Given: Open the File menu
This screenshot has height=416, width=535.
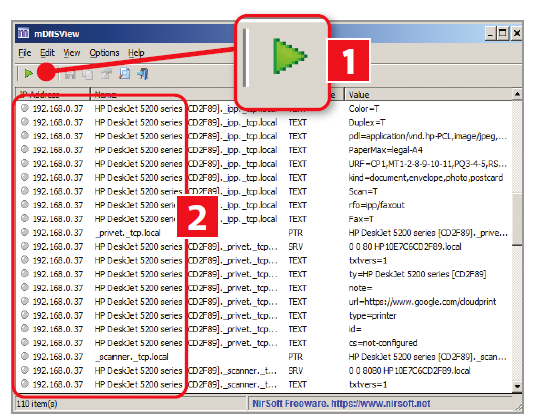Looking at the screenshot, I should 25,53.
